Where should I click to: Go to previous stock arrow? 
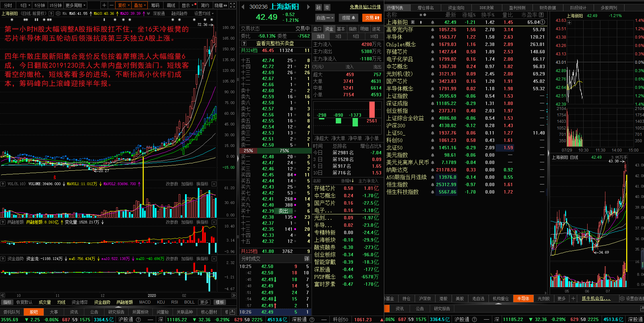[243, 7]
